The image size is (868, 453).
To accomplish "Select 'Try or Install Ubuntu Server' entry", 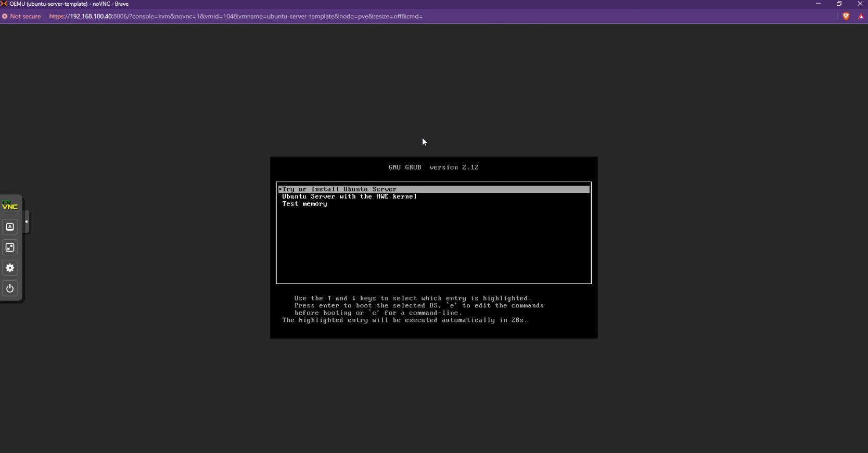I will click(x=339, y=189).
